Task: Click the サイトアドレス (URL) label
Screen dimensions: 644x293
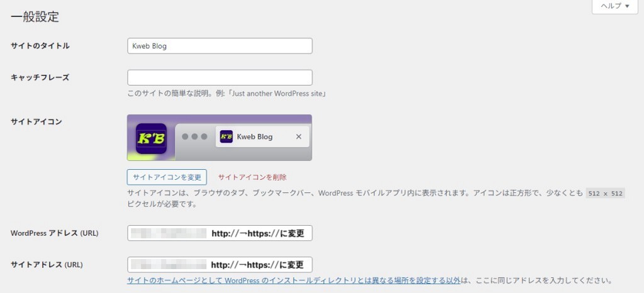Action: [x=47, y=264]
